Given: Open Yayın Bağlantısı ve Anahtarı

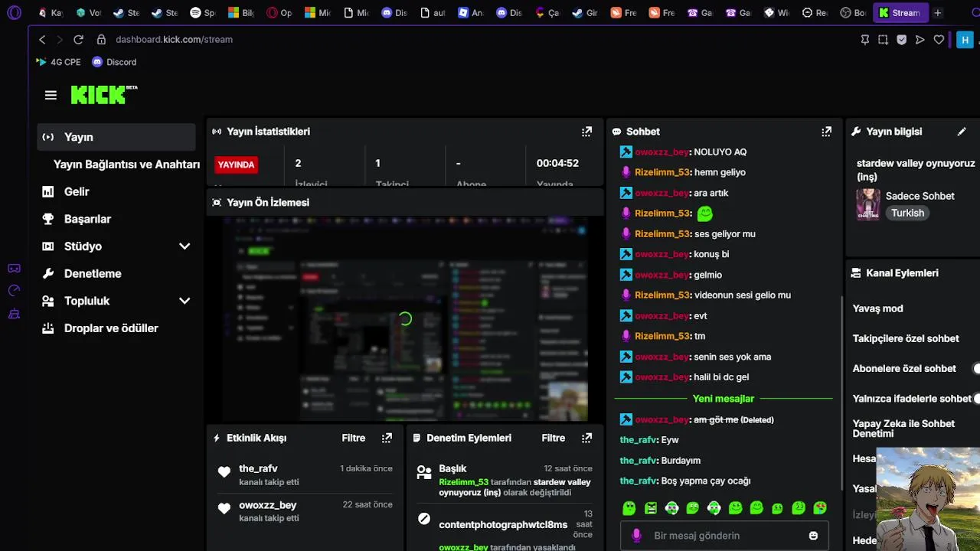Looking at the screenshot, I should (126, 165).
